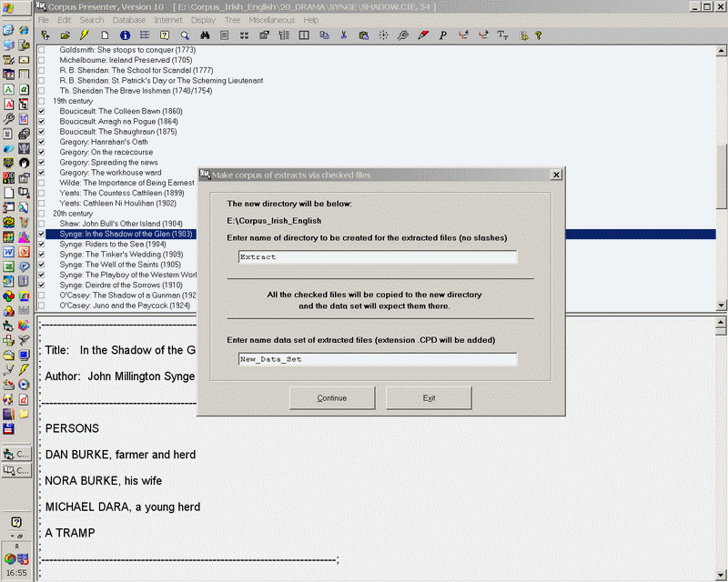Click the binoculars find icon
Image resolution: width=728 pixels, height=582 pixels.
click(206, 35)
